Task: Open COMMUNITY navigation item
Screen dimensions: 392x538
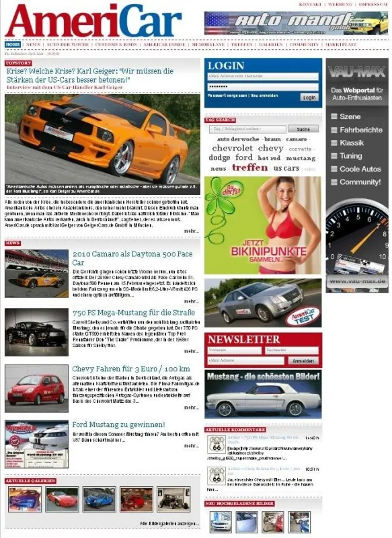Action: 304,44
